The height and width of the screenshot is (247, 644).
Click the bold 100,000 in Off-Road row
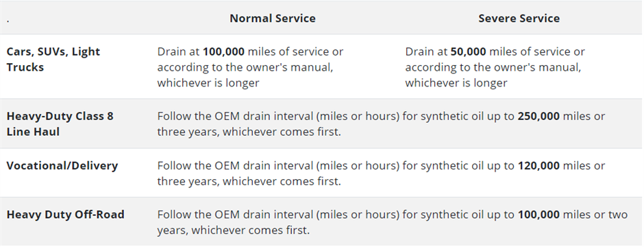(x=538, y=215)
